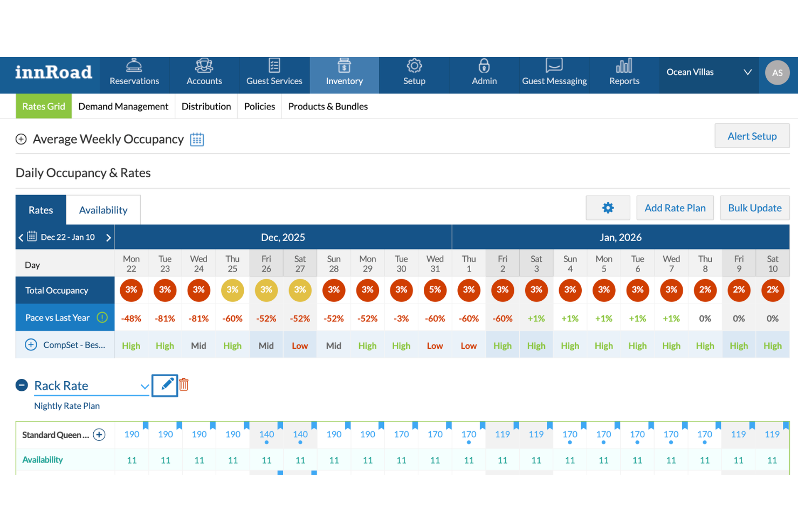
Task: Click Pace vs Last Year info icon
Action: (x=102, y=318)
